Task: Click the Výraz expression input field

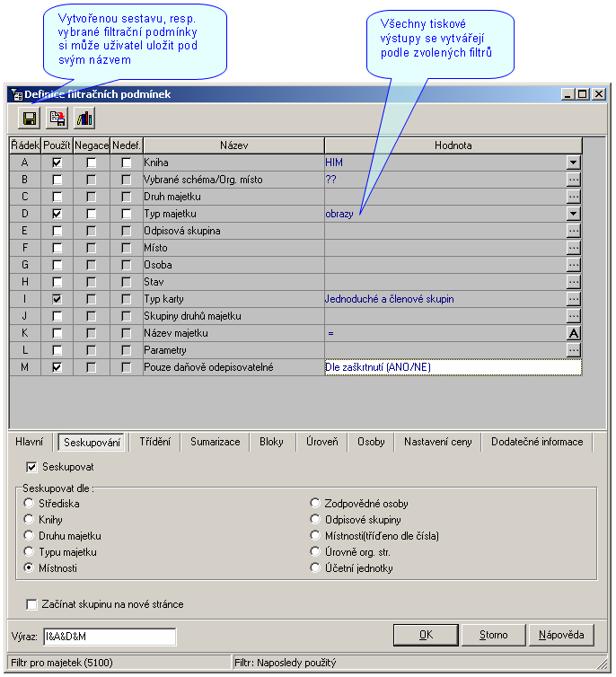Action: (110, 637)
